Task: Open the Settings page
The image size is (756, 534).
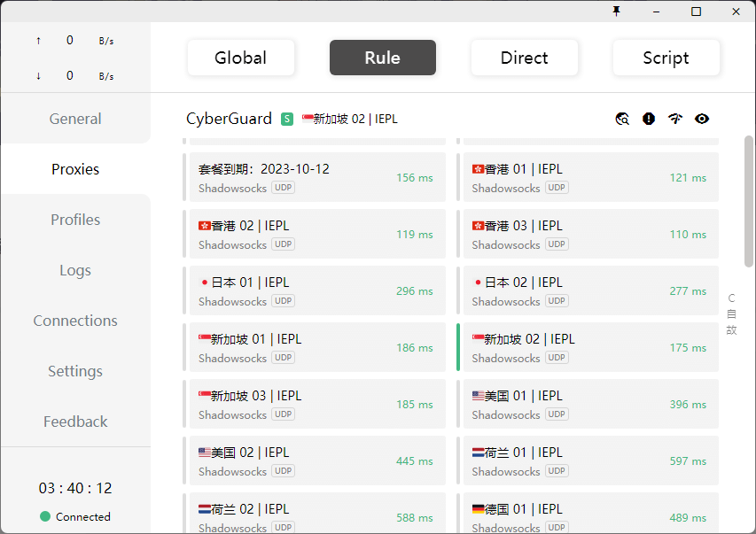Action: (x=75, y=371)
